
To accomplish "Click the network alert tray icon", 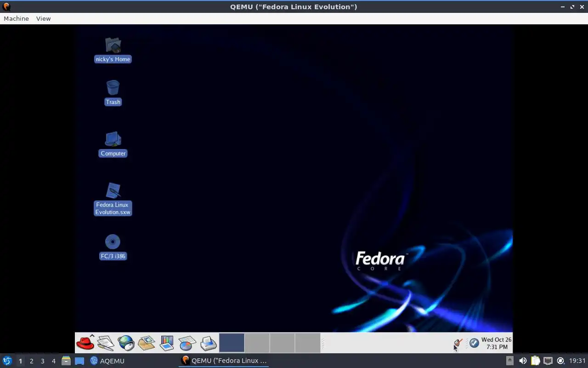I will pyautogui.click(x=458, y=343).
